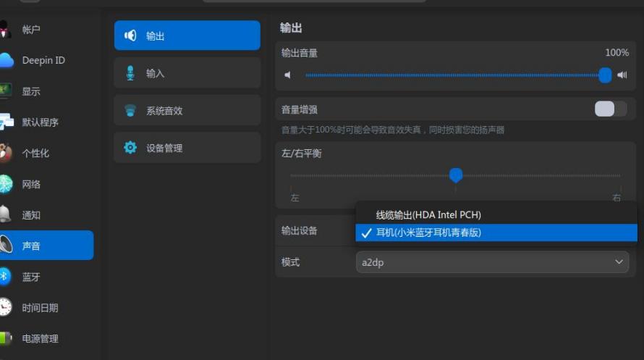Switch to the 系统音效 page
644x360 pixels.
[x=187, y=110]
